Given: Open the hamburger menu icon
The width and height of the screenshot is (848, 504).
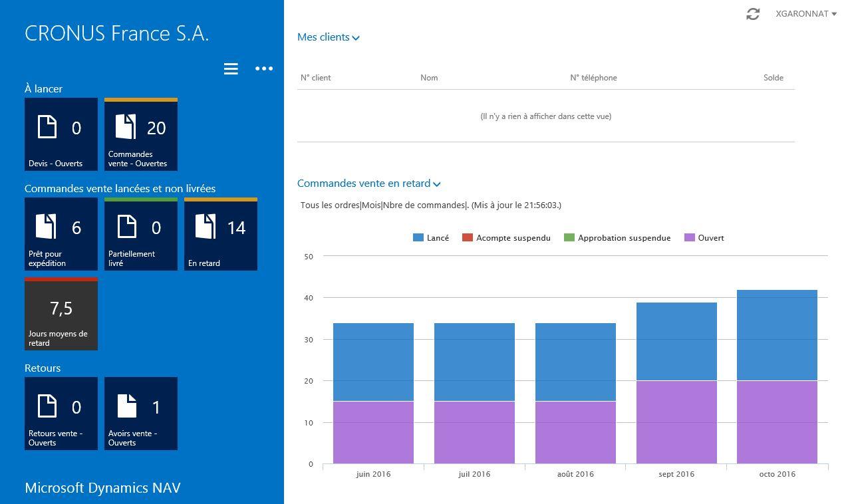Looking at the screenshot, I should point(231,68).
